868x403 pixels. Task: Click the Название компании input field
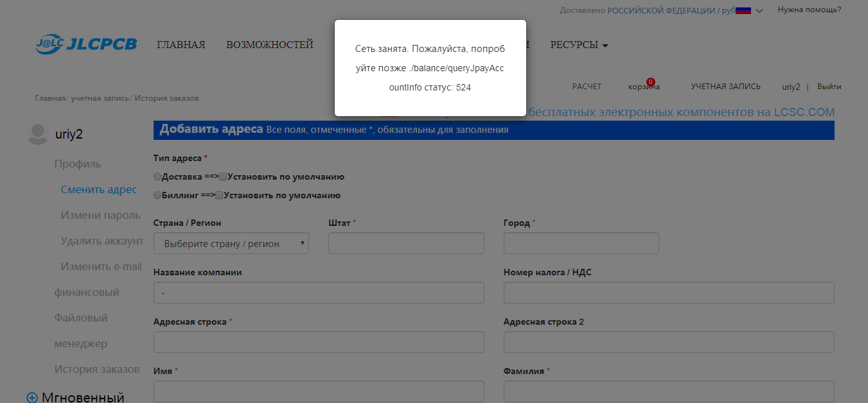319,293
